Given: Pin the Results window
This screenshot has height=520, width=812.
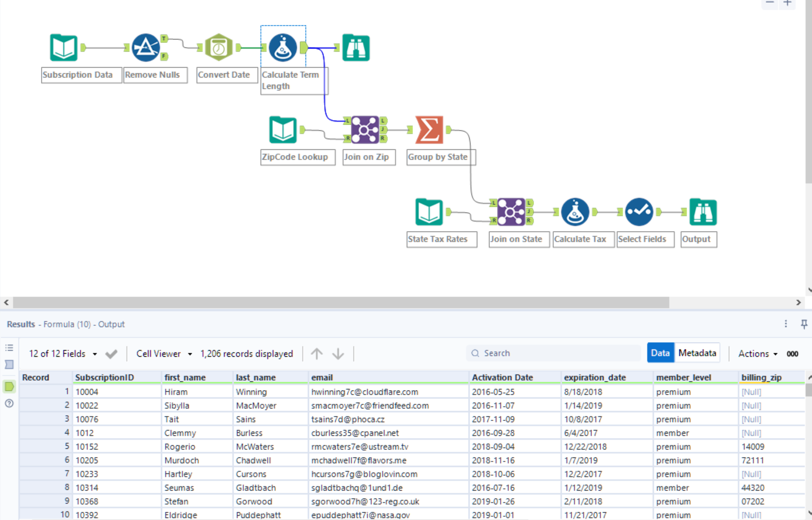Looking at the screenshot, I should pyautogui.click(x=804, y=324).
